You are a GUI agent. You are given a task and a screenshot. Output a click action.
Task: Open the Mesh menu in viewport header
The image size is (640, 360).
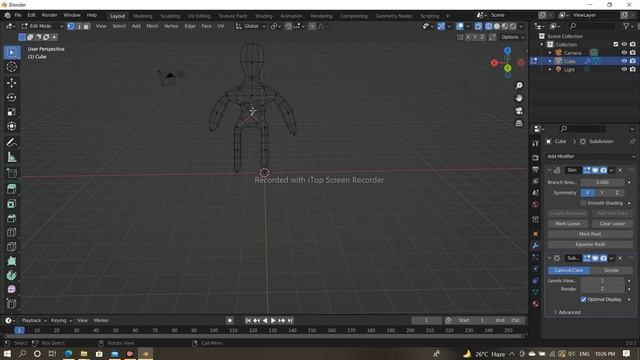pyautogui.click(x=152, y=26)
